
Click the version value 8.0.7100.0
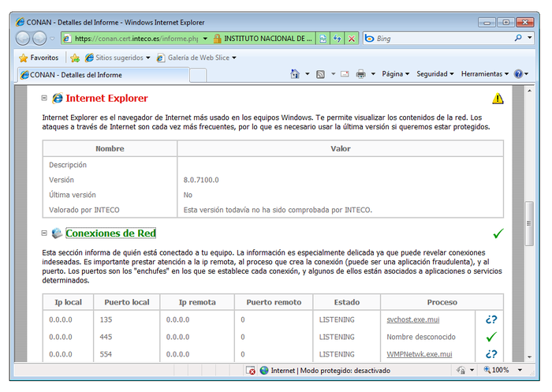pos(201,180)
